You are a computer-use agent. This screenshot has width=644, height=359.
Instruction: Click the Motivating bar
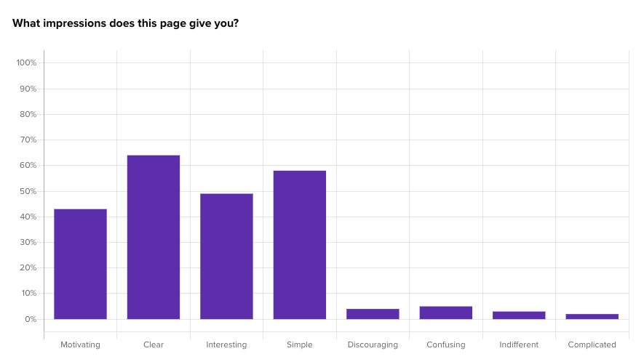(81, 265)
